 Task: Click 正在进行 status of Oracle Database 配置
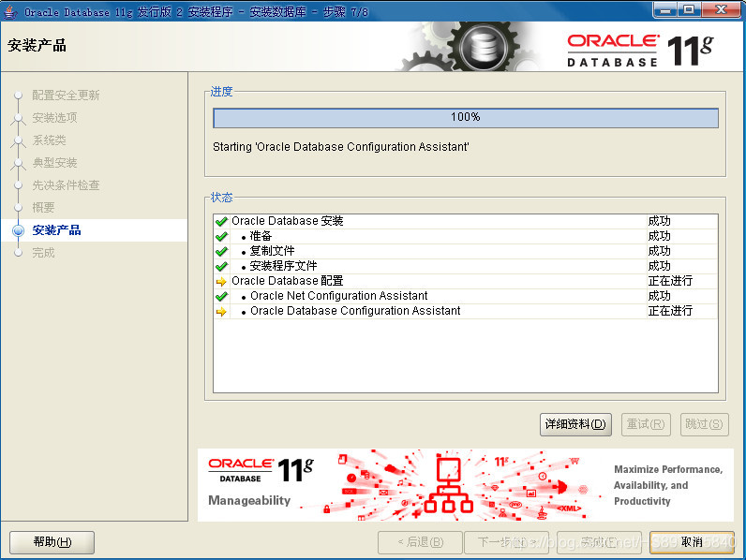point(670,281)
